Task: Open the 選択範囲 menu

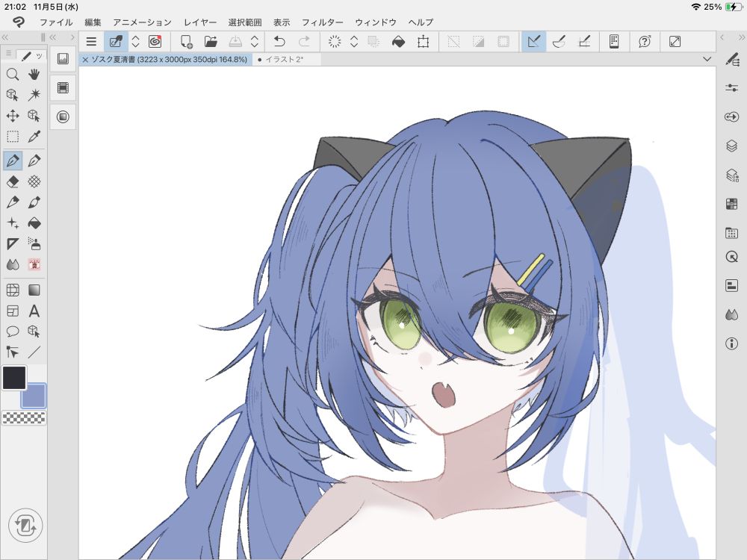Action: tap(245, 22)
